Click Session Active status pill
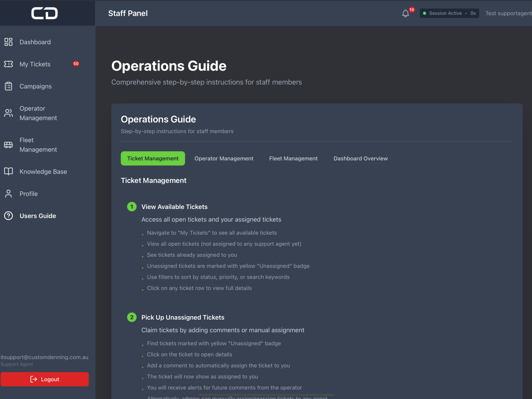The image size is (532, 399). (449, 13)
